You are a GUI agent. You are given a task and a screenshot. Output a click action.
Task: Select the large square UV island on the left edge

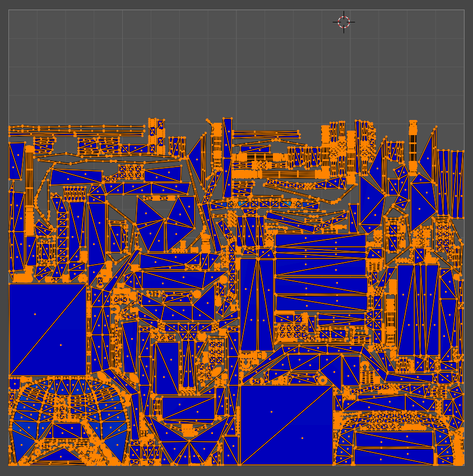(x=48, y=330)
